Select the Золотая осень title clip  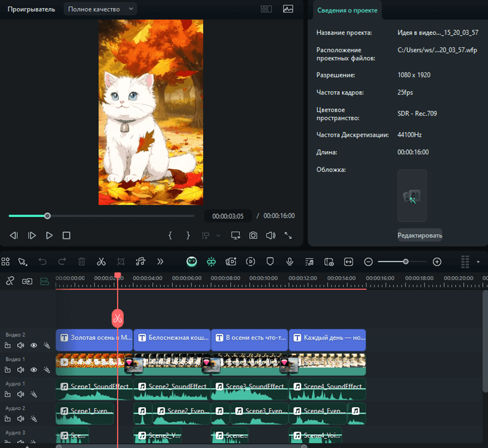point(94,340)
